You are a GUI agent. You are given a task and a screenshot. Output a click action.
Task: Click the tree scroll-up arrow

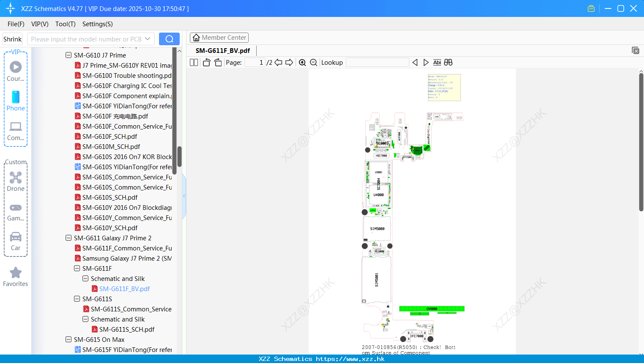click(179, 51)
